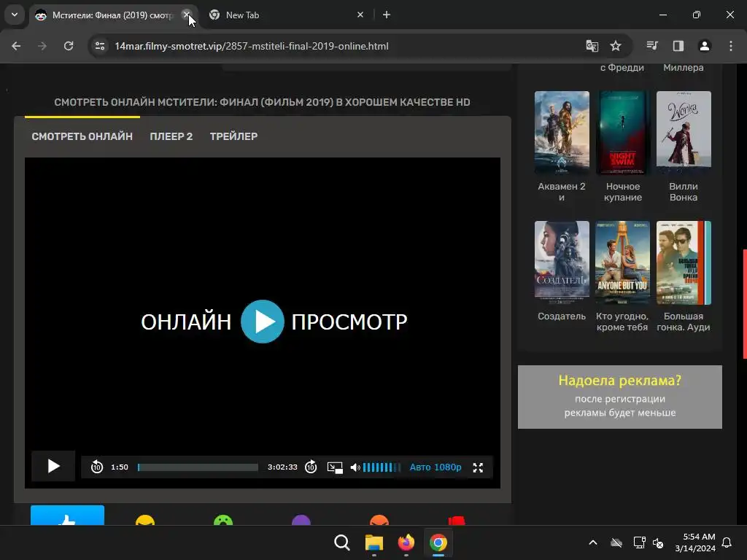The width and height of the screenshot is (747, 560).
Task: Translate this page icon
Action: point(592,46)
